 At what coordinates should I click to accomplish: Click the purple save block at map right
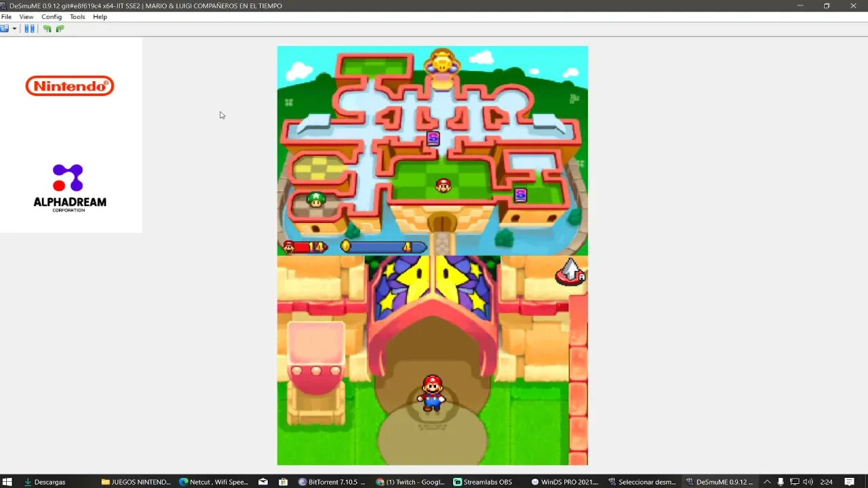[520, 195]
